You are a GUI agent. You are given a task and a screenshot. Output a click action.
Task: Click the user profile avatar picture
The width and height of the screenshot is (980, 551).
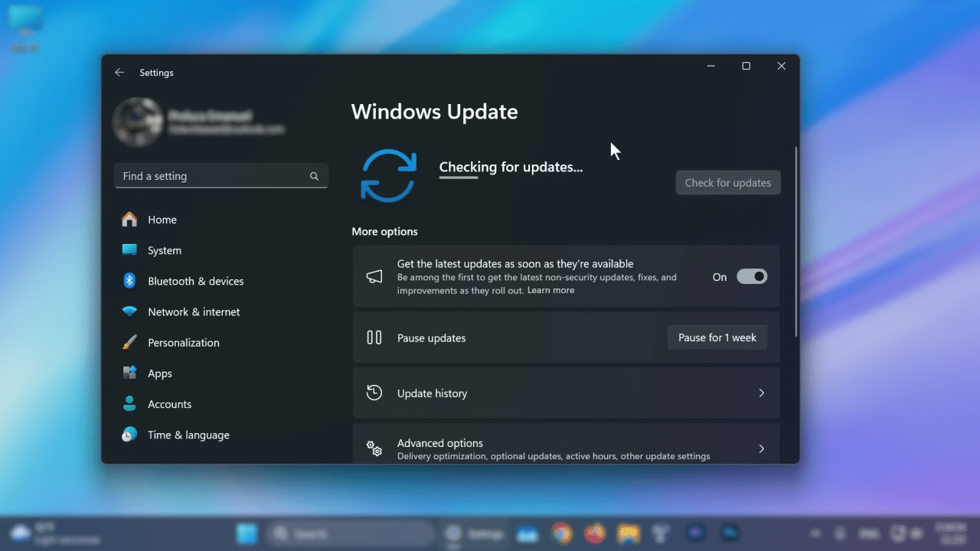(x=137, y=122)
